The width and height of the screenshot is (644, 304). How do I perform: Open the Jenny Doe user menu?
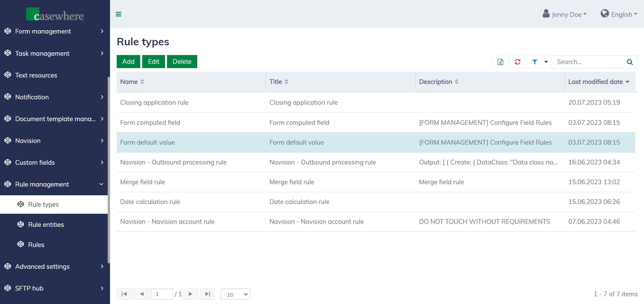565,14
